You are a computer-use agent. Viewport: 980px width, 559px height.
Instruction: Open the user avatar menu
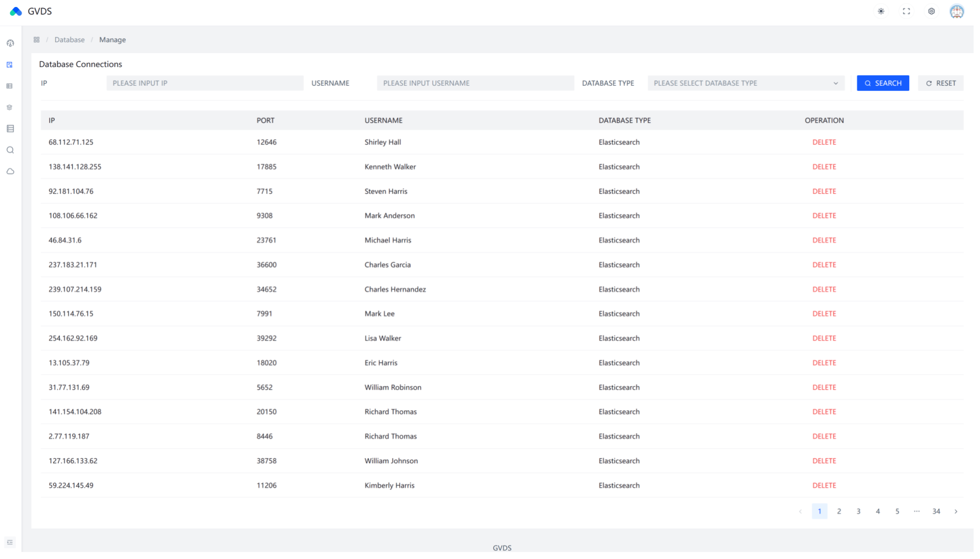(957, 11)
